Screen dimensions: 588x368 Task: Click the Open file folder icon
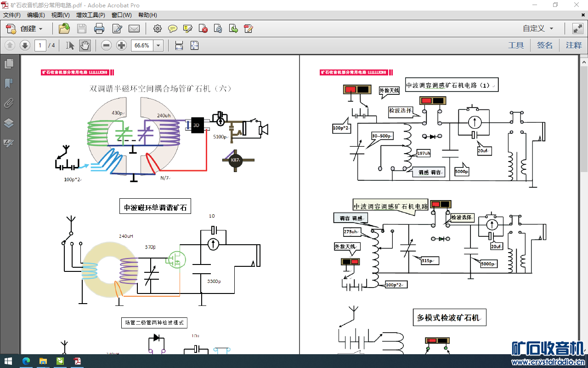[x=64, y=29]
